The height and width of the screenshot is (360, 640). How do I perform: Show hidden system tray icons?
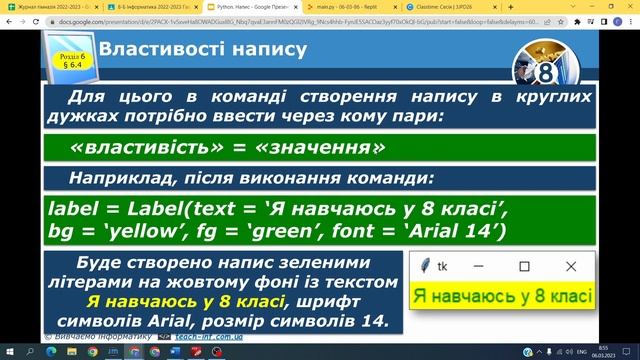pos(539,352)
